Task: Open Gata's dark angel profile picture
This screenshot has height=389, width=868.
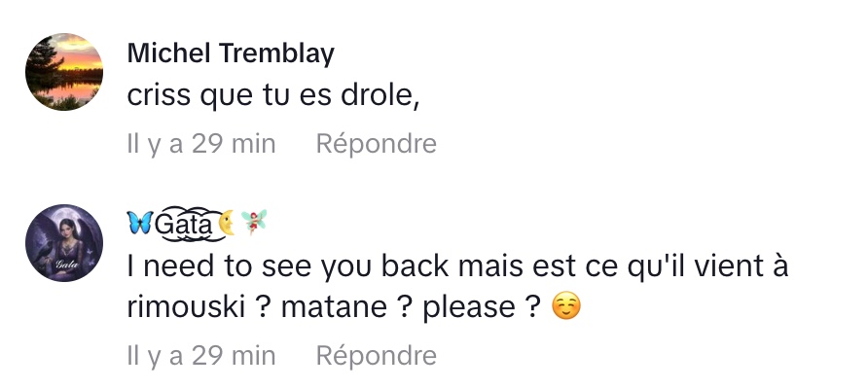Action: [64, 243]
